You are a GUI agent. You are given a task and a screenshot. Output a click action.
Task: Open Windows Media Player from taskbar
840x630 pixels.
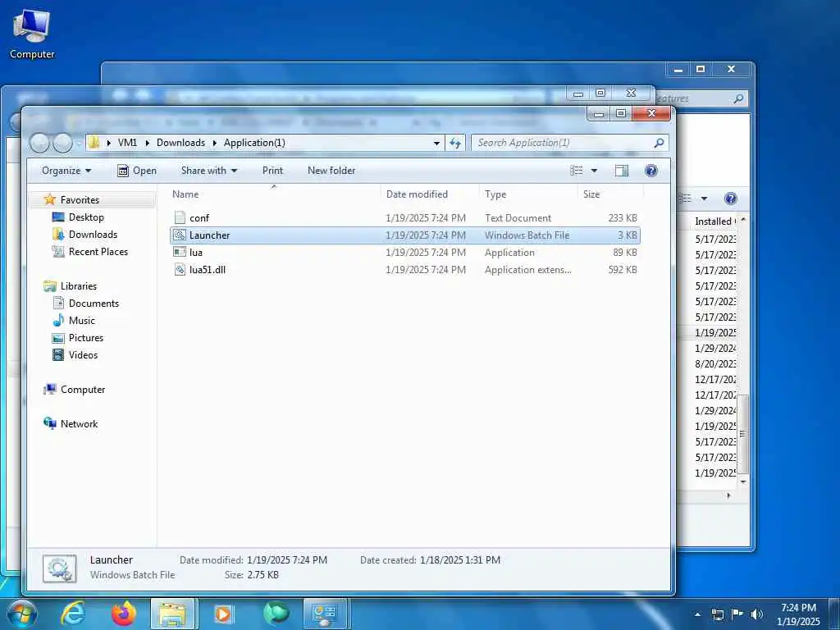click(x=223, y=614)
